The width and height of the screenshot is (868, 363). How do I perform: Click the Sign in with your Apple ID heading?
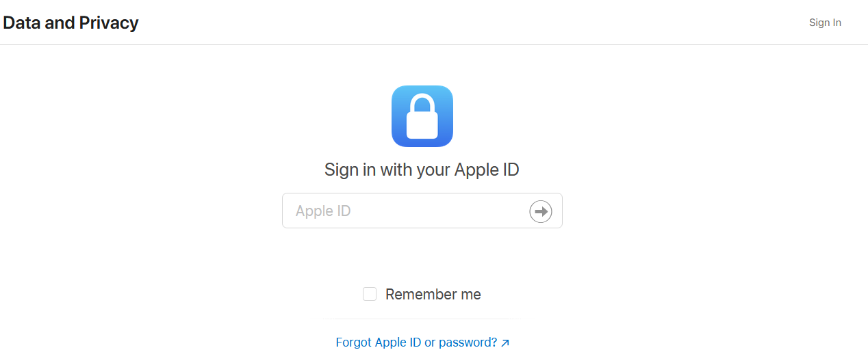(422, 170)
